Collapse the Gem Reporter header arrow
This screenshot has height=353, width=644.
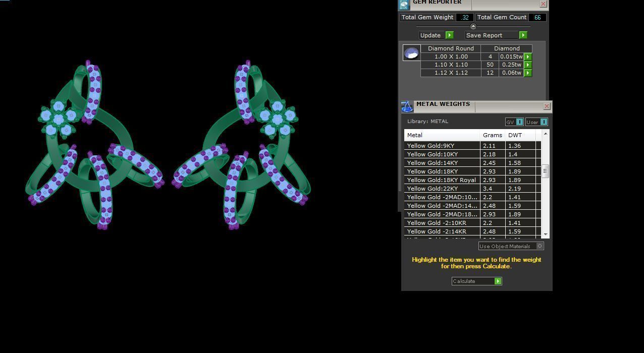tap(473, 26)
